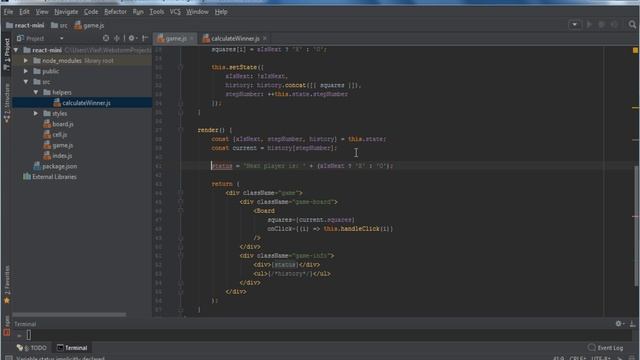Click the Debug bug icon

click(x=602, y=25)
